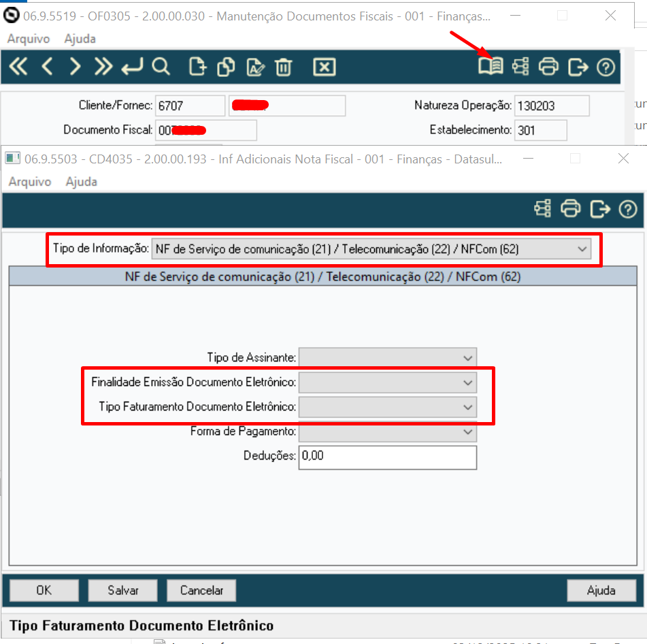
Task: Click the help question icon in CD4035 toolbar
Action: pyautogui.click(x=628, y=209)
